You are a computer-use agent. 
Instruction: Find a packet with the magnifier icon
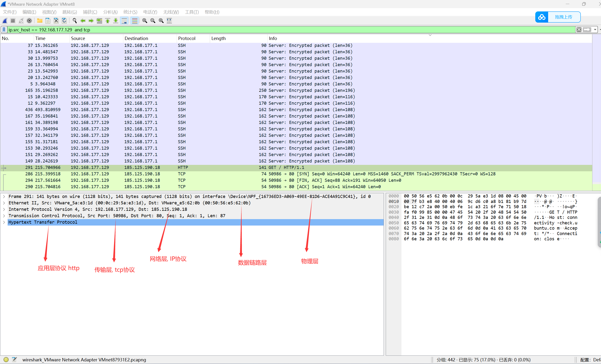coord(75,21)
